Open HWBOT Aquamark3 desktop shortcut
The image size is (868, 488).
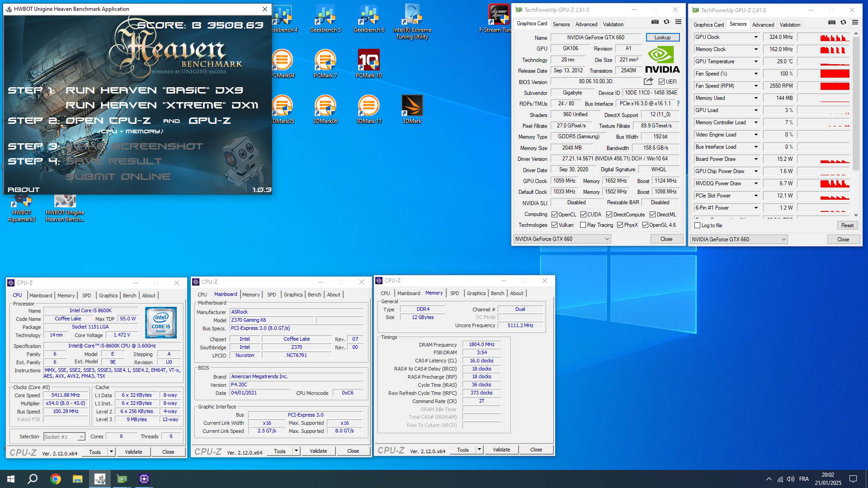pos(22,209)
